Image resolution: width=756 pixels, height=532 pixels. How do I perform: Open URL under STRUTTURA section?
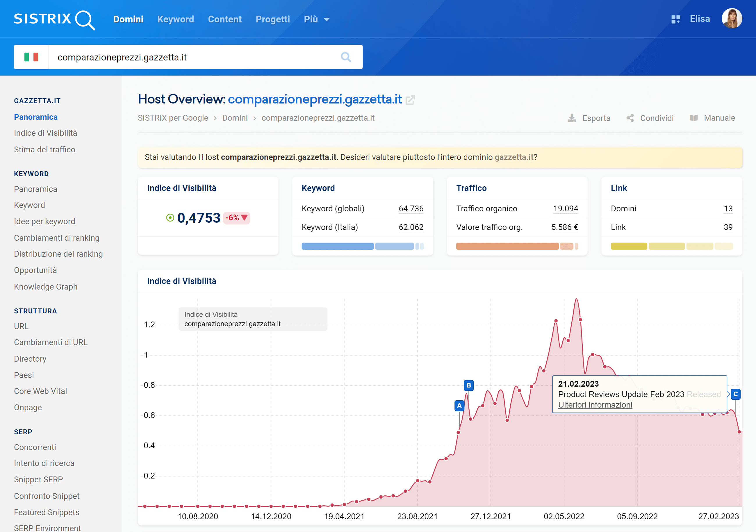tap(21, 326)
